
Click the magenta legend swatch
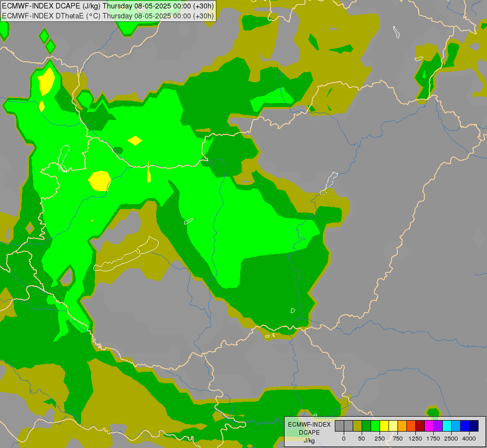(429, 426)
